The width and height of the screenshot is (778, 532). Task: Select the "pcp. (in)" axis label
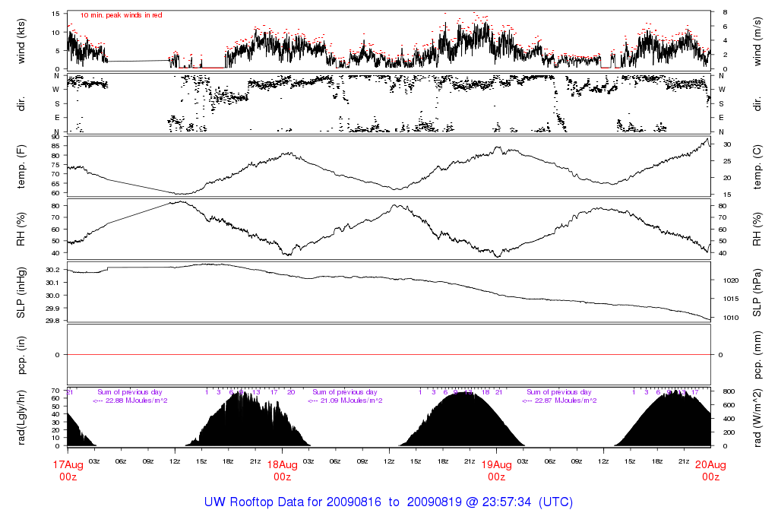click(x=21, y=355)
